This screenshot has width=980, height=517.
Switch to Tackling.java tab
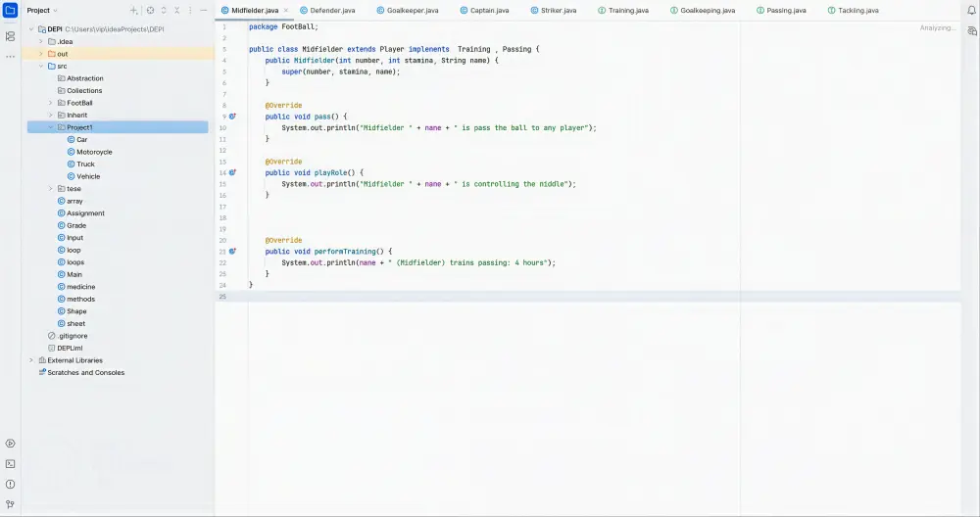(854, 10)
